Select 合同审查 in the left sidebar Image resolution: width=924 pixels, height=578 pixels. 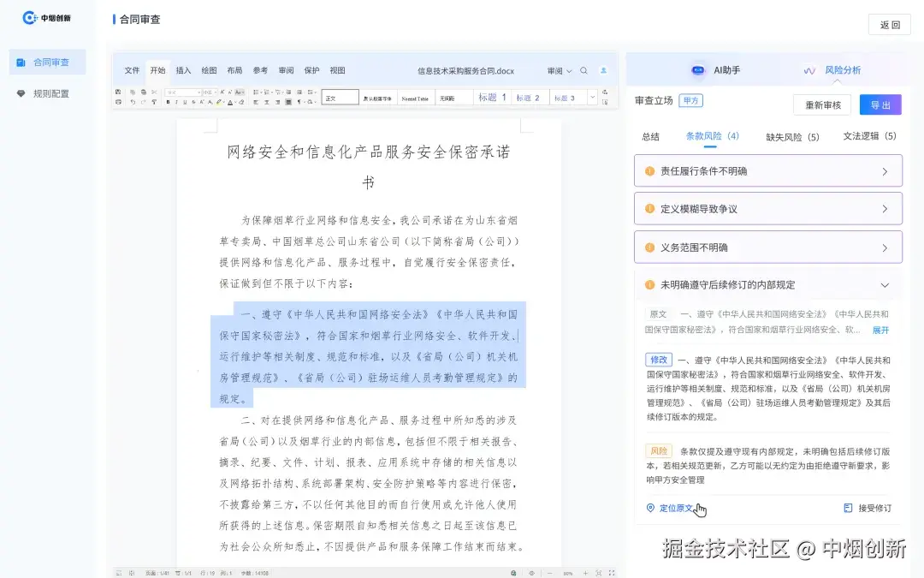pyautogui.click(x=44, y=61)
